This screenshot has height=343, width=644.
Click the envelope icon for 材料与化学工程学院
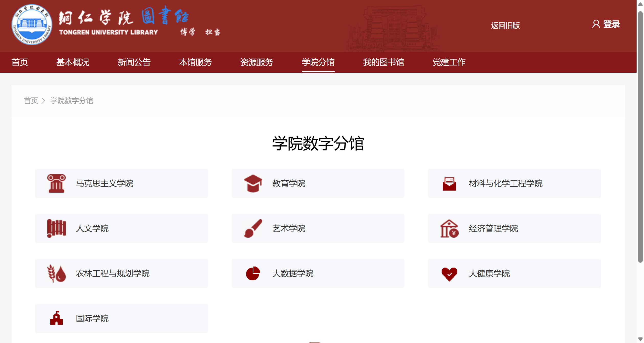(x=449, y=184)
